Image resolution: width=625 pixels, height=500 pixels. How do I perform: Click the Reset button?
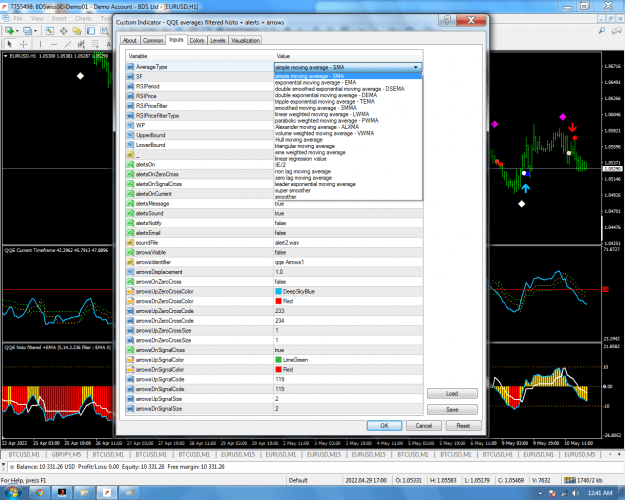[463, 425]
